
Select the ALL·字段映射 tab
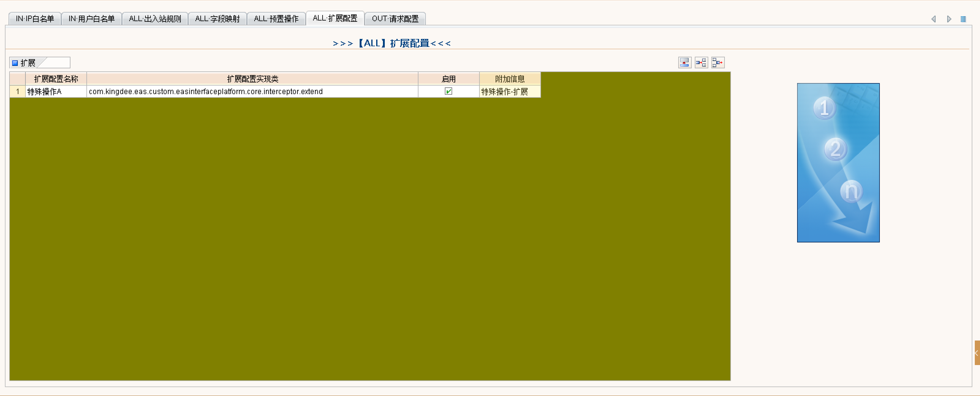(217, 19)
